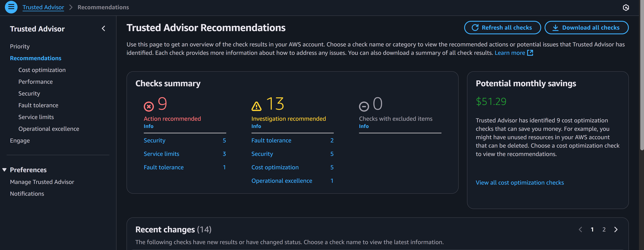Open the Learn more external link icon

(530, 53)
